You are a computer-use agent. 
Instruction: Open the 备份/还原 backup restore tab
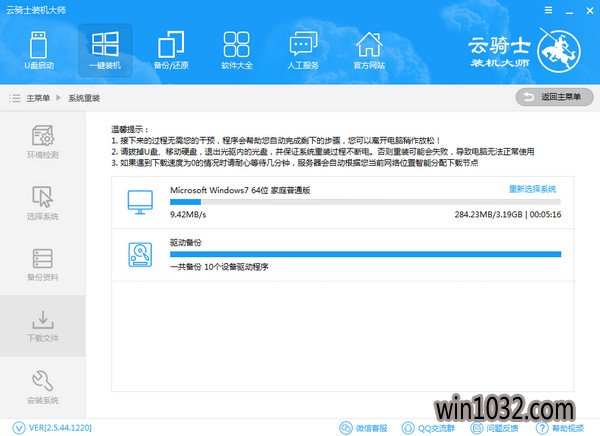tap(171, 51)
